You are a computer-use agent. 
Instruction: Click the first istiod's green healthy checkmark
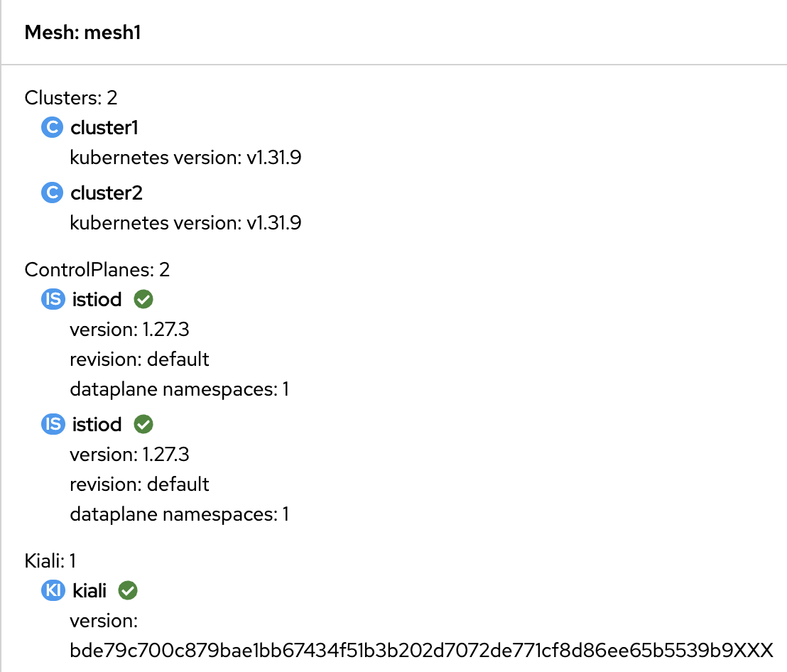143,300
